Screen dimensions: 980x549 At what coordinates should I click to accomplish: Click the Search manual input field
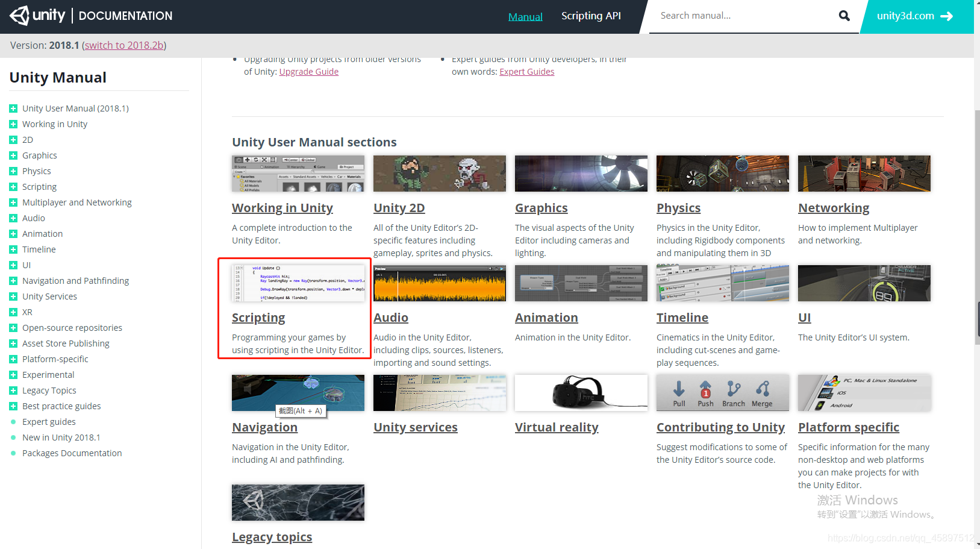(x=744, y=16)
